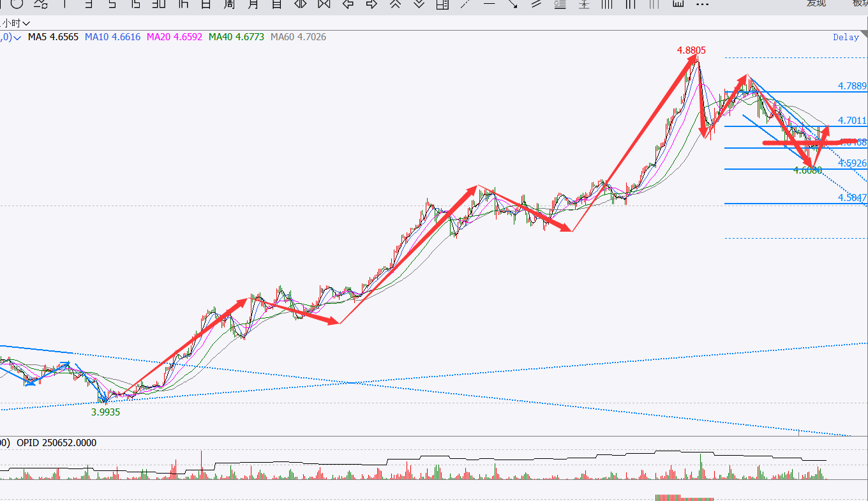Select the 15-minute period icon
This screenshot has width=868, height=501.
pyautogui.click(x=135, y=4)
